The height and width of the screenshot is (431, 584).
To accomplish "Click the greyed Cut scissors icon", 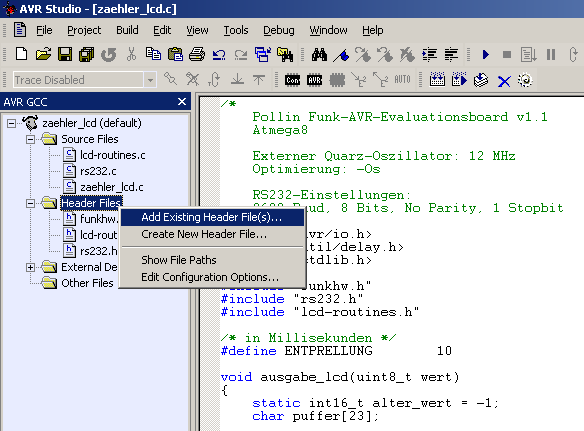I will 131,54.
